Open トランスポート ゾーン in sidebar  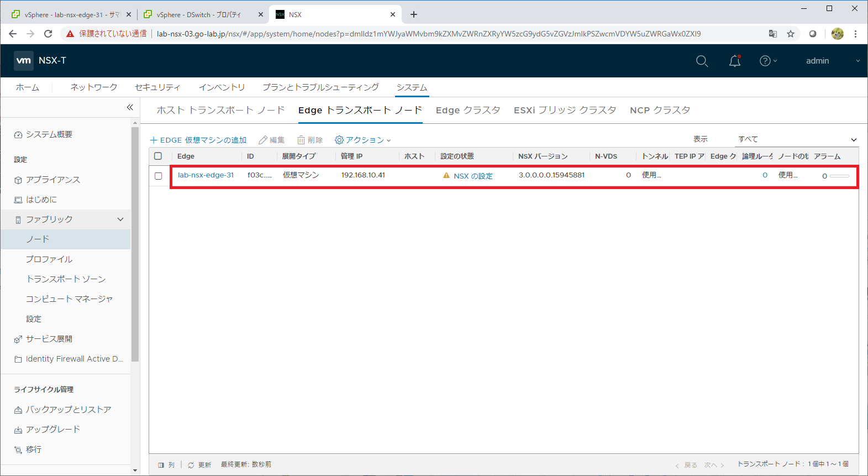click(x=66, y=279)
